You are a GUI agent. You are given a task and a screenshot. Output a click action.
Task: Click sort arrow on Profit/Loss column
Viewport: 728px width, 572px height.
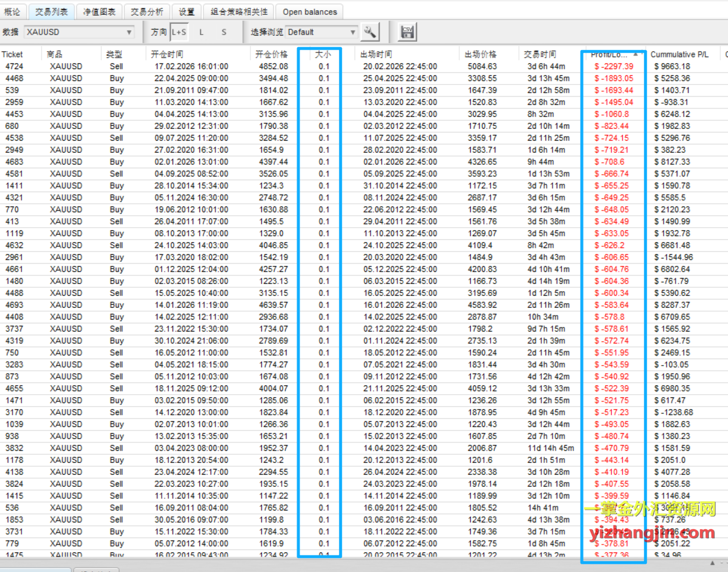click(636, 54)
